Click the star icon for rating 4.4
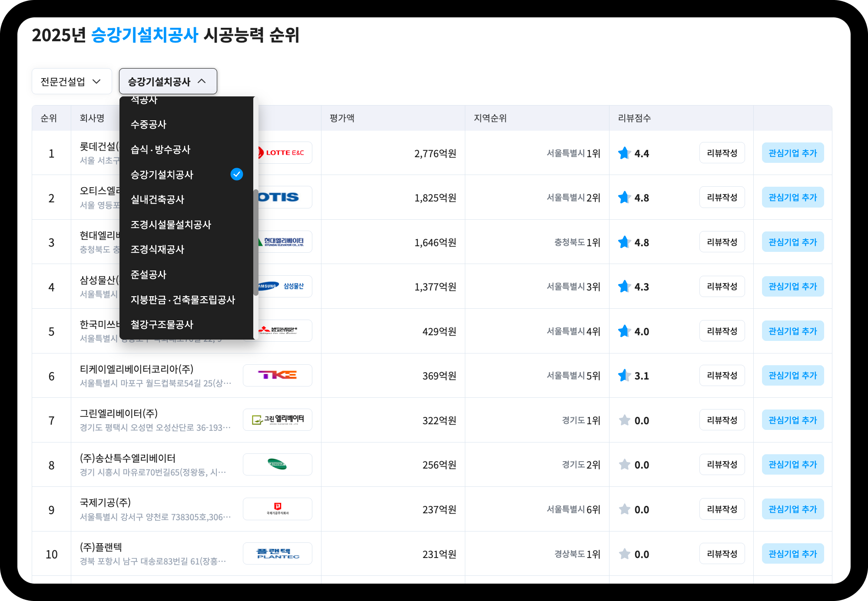 pos(624,153)
